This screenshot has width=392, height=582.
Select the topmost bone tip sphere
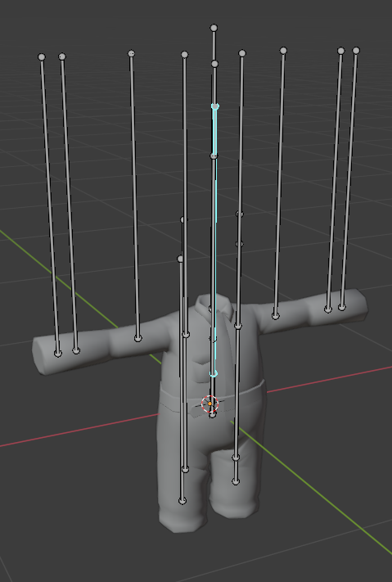[x=214, y=28]
